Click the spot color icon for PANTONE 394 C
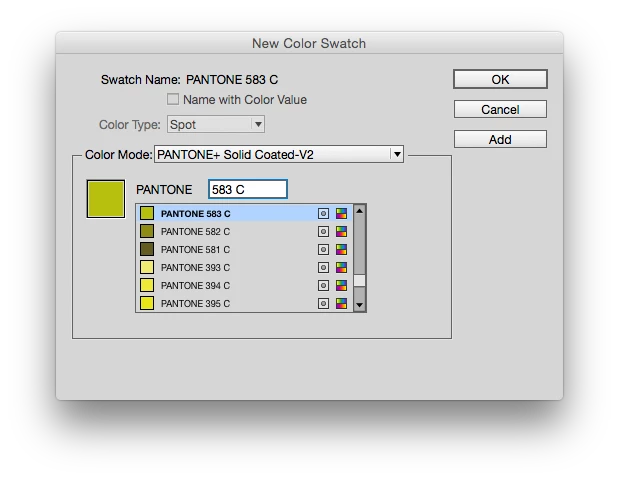The width and height of the screenshot is (619, 480). (x=323, y=285)
